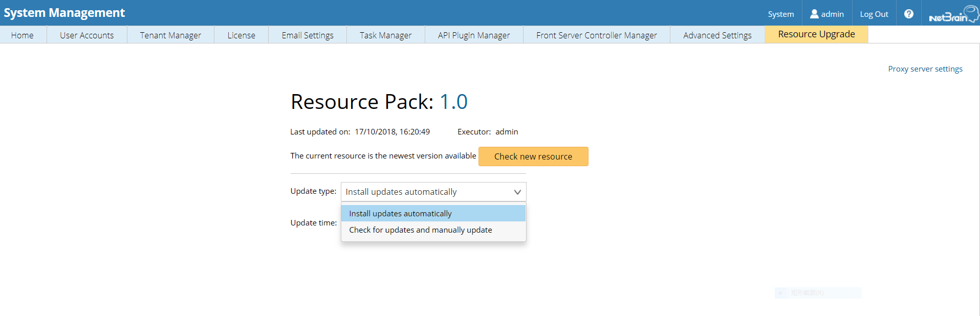Click Log Out in the header
The width and height of the screenshot is (980, 316).
point(874,14)
